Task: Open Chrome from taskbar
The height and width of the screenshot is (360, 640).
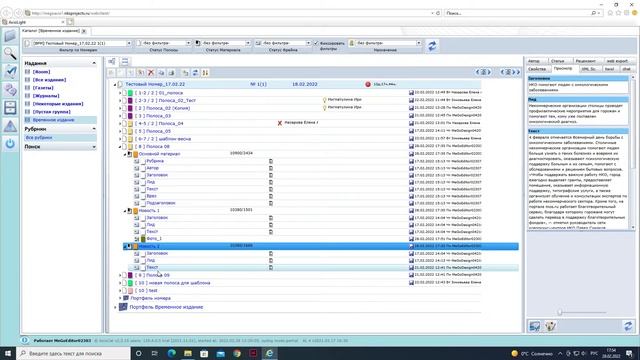Action: [237, 353]
